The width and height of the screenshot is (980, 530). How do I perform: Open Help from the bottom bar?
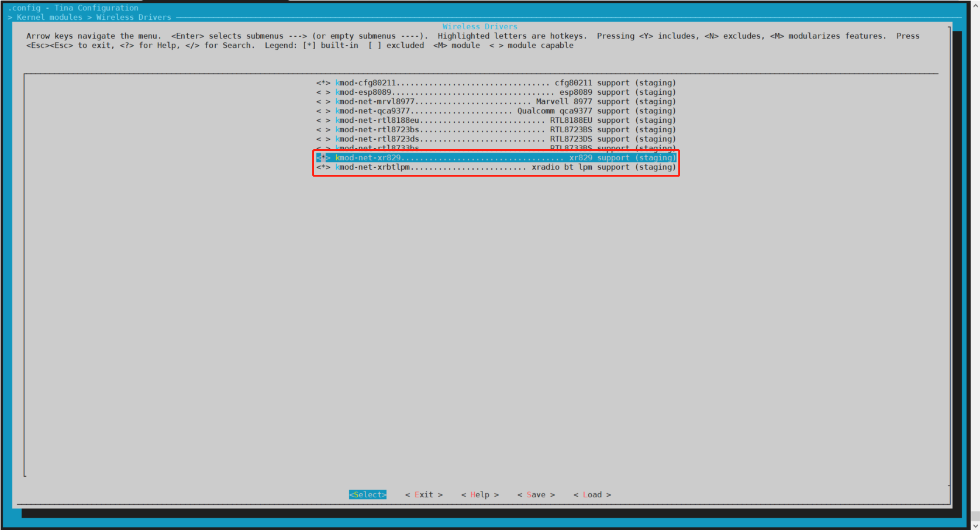(479, 495)
